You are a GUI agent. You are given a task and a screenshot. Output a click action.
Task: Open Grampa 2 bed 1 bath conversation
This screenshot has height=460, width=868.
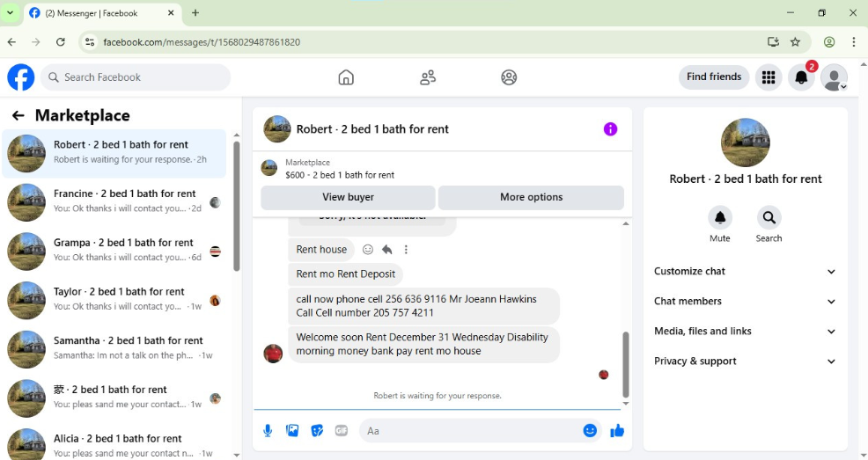pos(114,251)
